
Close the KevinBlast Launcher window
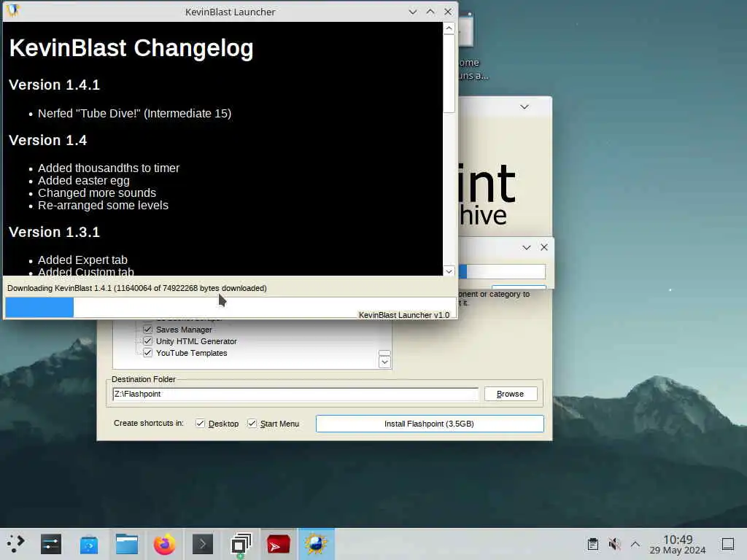[x=448, y=12]
